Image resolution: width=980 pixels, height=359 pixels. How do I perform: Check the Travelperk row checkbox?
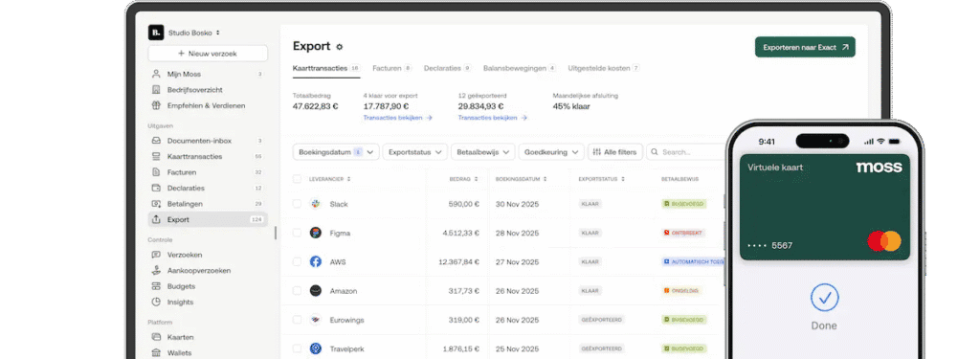(x=297, y=348)
